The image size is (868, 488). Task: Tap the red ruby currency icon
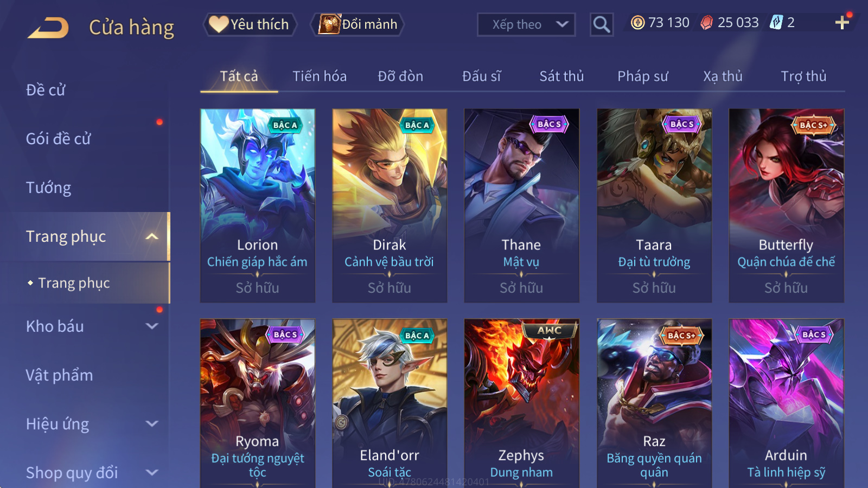(x=706, y=22)
